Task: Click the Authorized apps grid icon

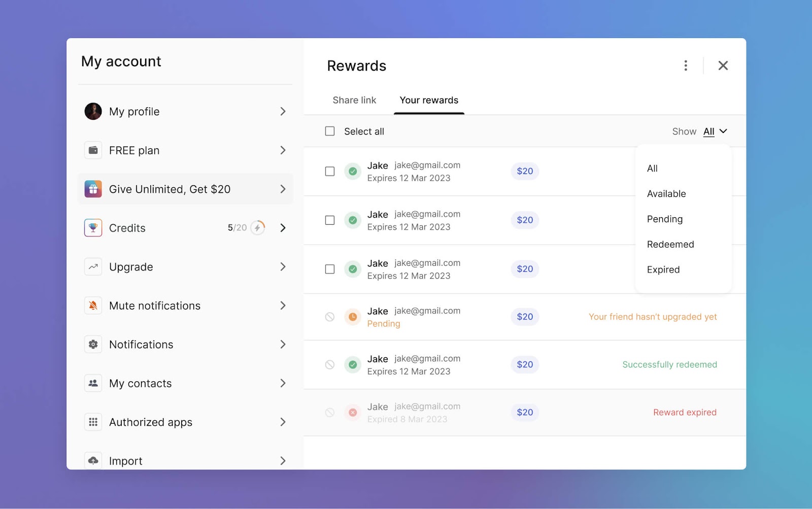Action: pos(93,422)
